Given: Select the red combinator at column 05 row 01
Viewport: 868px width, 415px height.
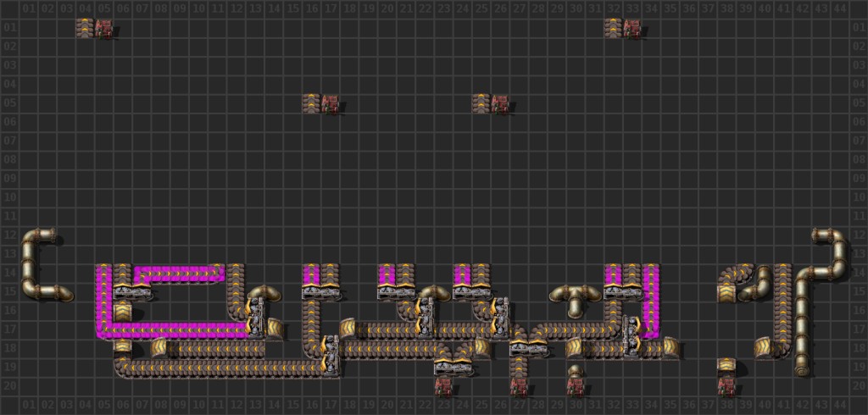Looking at the screenshot, I should tap(103, 28).
